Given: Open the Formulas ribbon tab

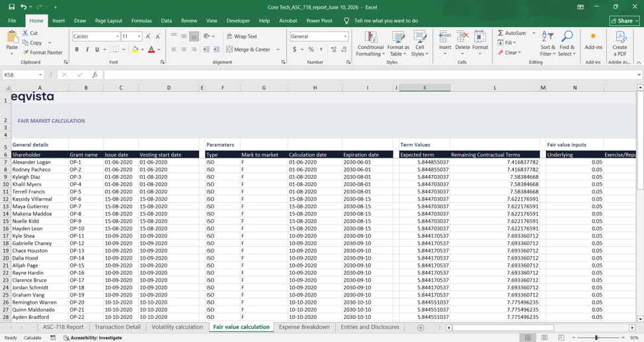Looking at the screenshot, I should [141, 20].
